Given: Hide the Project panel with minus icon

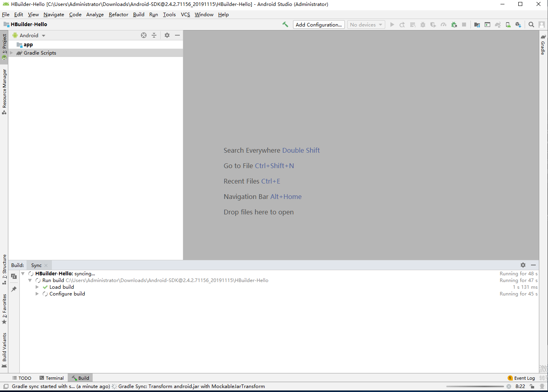Looking at the screenshot, I should 177,35.
